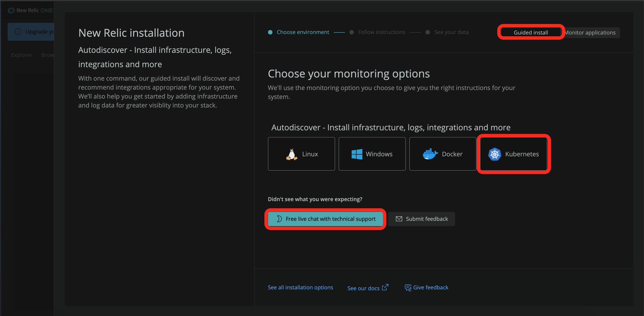Choose the Windows environment card

click(372, 154)
